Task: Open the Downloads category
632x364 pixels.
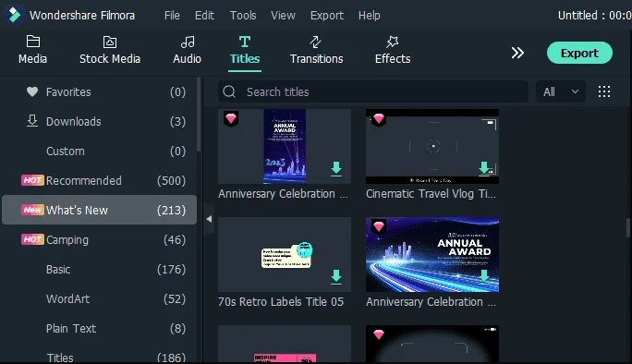Action: pyautogui.click(x=99, y=121)
